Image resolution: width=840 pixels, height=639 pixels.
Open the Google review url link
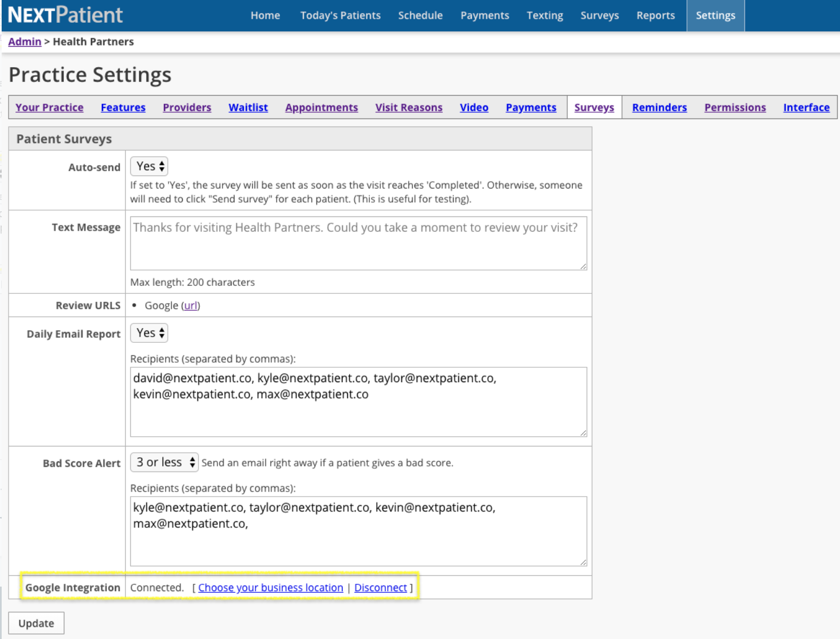coord(191,305)
